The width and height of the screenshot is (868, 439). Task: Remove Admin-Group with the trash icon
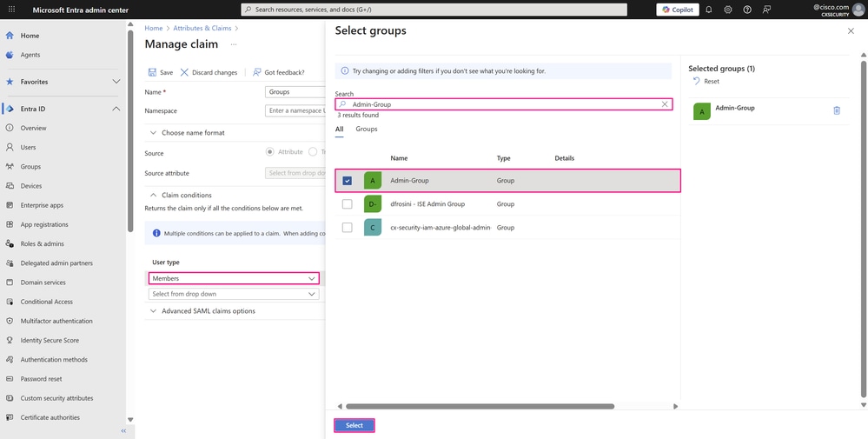(837, 110)
